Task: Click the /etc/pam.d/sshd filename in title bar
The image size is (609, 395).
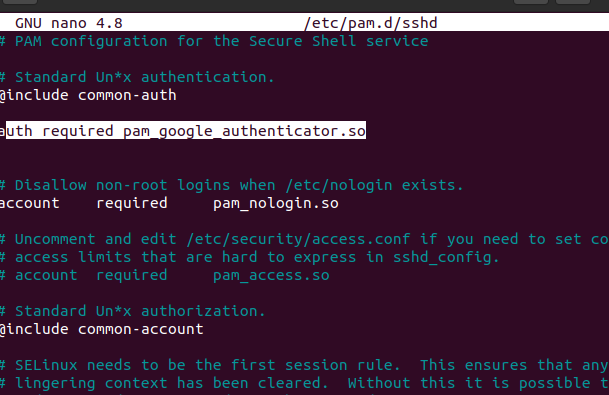Action: (x=371, y=23)
